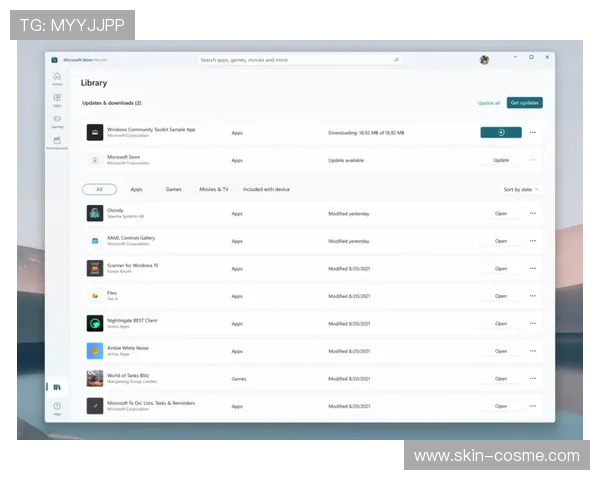
Task: Open Nightingale REST Client
Action: tap(501, 323)
